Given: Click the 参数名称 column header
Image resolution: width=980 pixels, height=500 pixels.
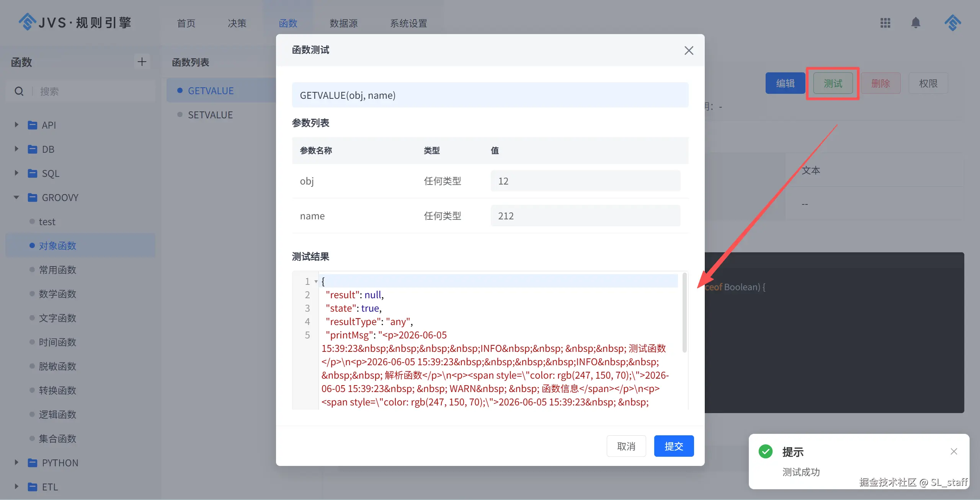Looking at the screenshot, I should pos(316,150).
